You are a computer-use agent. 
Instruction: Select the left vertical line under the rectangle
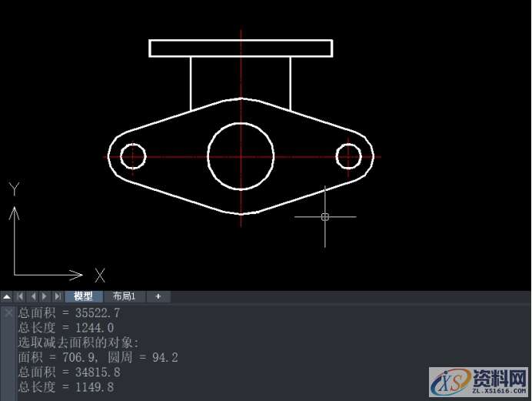191,83
